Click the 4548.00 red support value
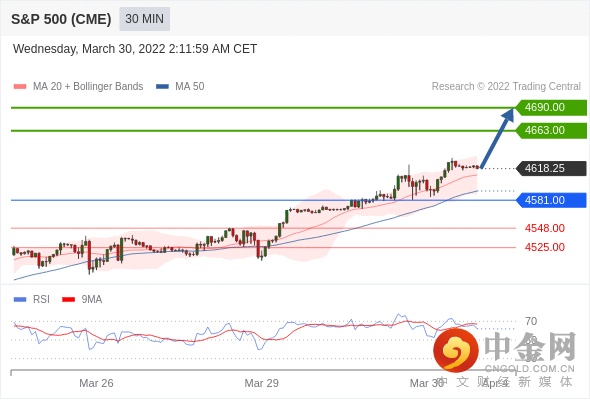The height and width of the screenshot is (400, 590). point(545,228)
